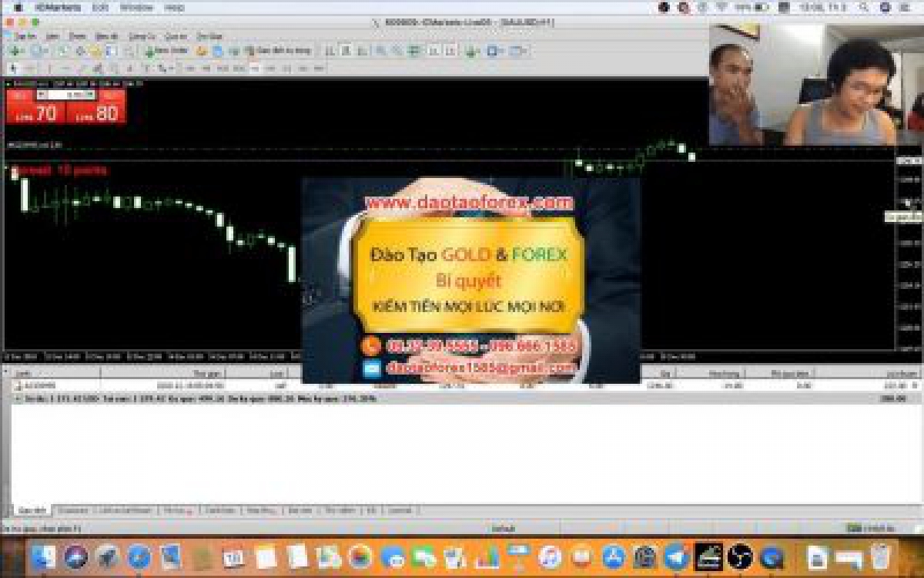Open Safari from the Dock
924x578 pixels.
(x=139, y=556)
